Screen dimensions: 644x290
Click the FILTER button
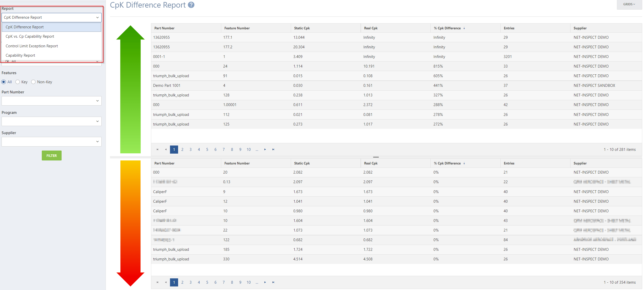tap(51, 155)
